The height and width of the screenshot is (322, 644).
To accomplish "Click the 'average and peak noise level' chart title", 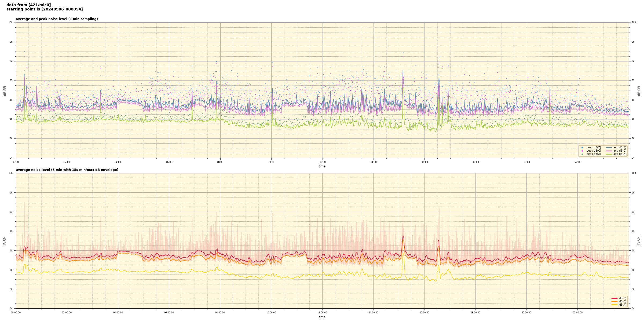I will pos(57,19).
